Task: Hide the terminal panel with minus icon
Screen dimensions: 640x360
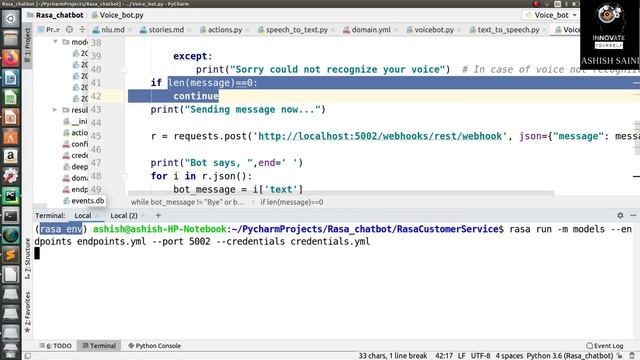Action: [633, 215]
